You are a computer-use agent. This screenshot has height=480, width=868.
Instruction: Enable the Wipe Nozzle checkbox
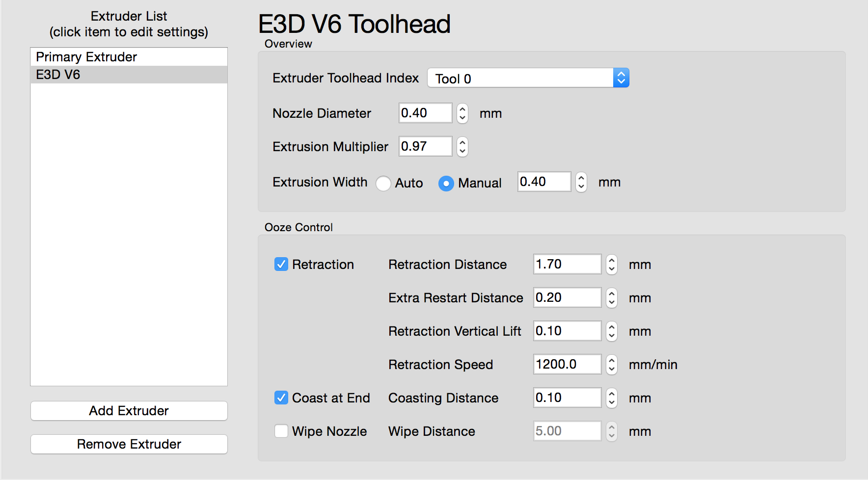tap(281, 431)
